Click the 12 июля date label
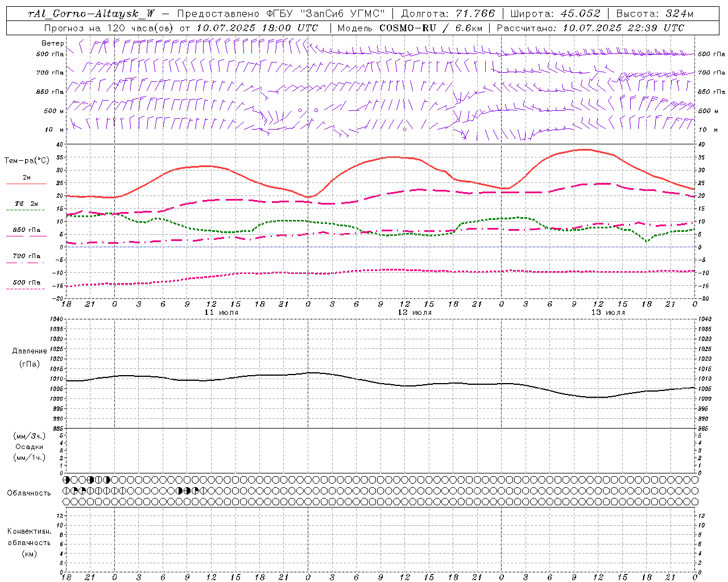 point(415,313)
